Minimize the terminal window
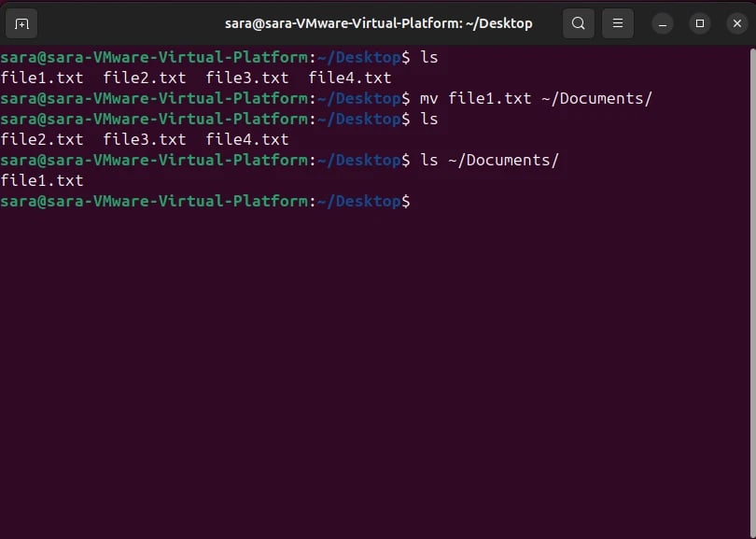This screenshot has height=539, width=756. click(663, 23)
